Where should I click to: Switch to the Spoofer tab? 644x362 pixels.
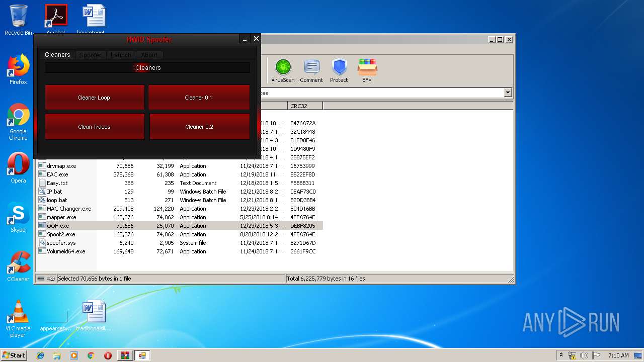91,55
